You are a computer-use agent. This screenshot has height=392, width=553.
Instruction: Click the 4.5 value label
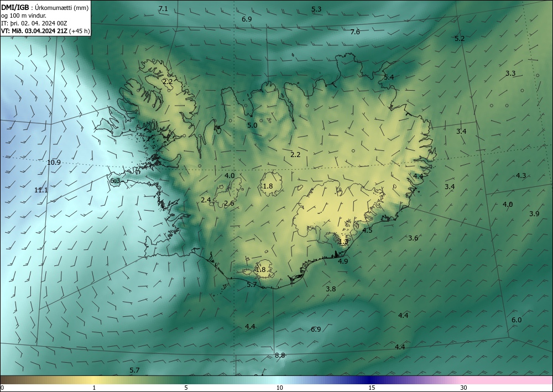tap(367, 231)
